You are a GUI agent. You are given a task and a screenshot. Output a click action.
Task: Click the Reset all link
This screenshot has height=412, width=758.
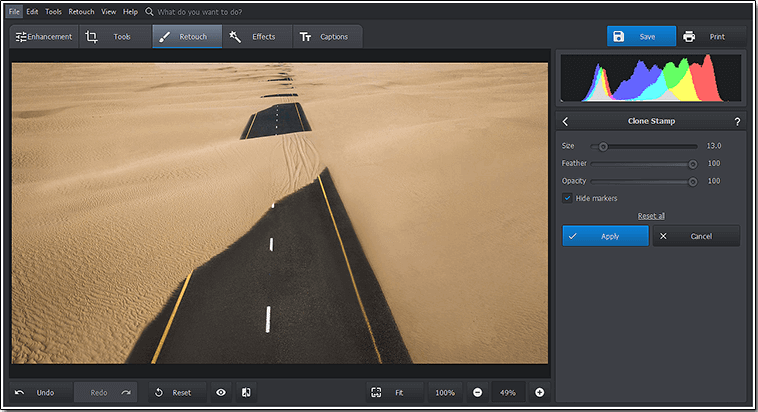point(651,216)
